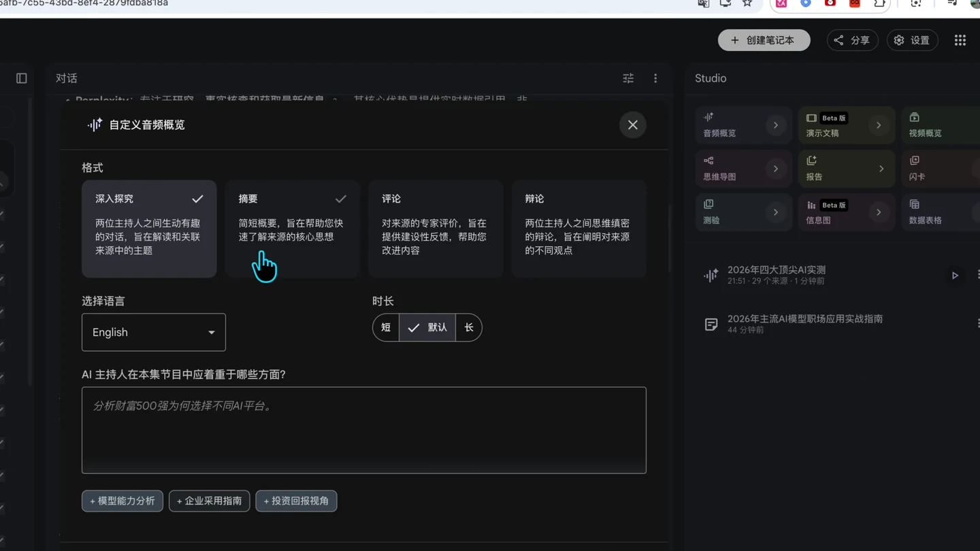Image resolution: width=980 pixels, height=551 pixels.
Task: Click the 创建笔记本 button
Action: 764,40
